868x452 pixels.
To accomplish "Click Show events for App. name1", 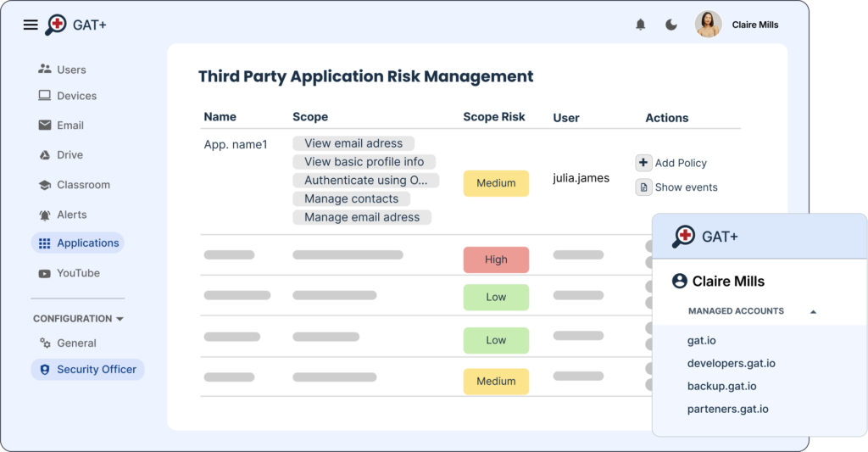I will tap(676, 187).
